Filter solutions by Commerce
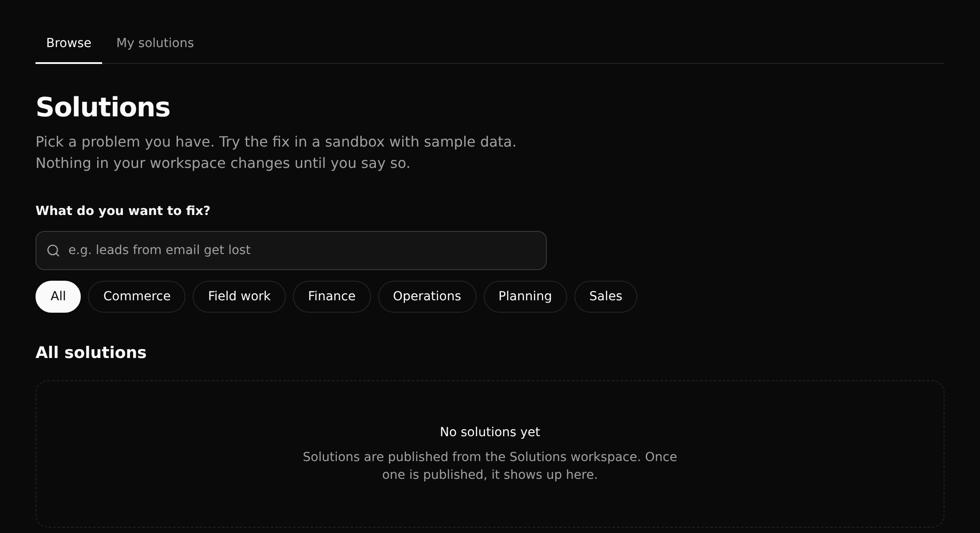This screenshot has width=980, height=533. (137, 296)
